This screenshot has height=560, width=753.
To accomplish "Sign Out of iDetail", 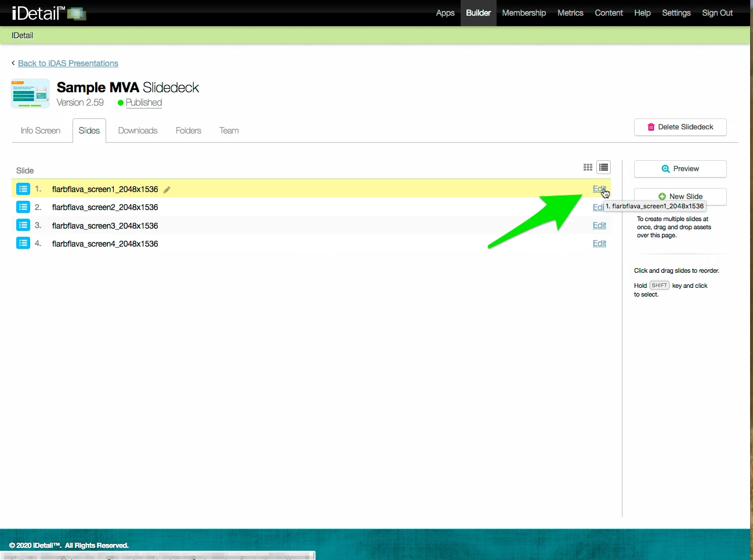I will tap(718, 13).
